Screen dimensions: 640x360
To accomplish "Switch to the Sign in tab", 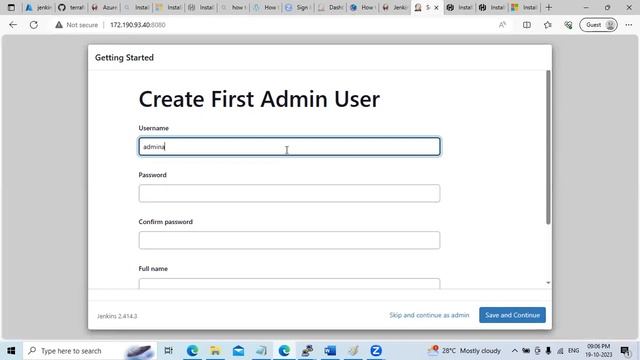I will [x=297, y=7].
